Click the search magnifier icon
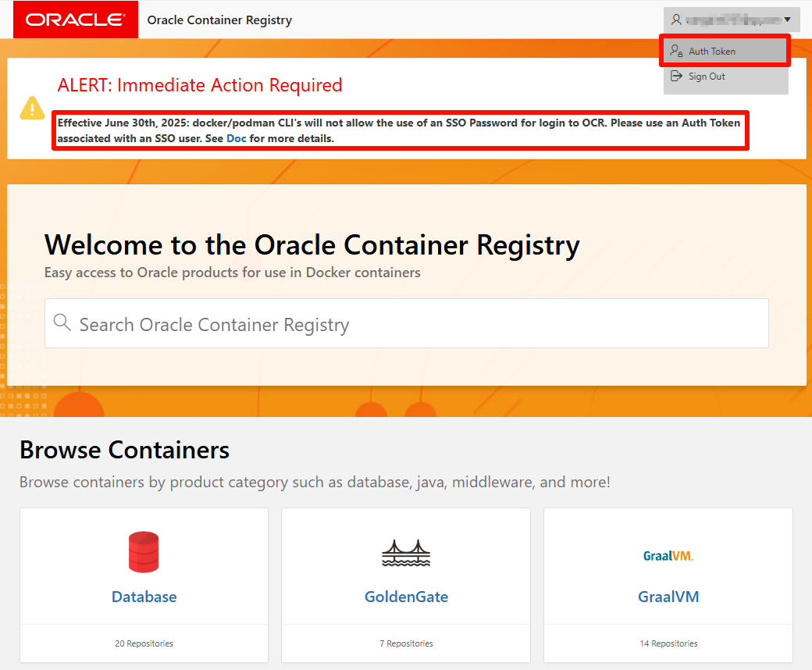Image resolution: width=812 pixels, height=670 pixels. pos(62,323)
